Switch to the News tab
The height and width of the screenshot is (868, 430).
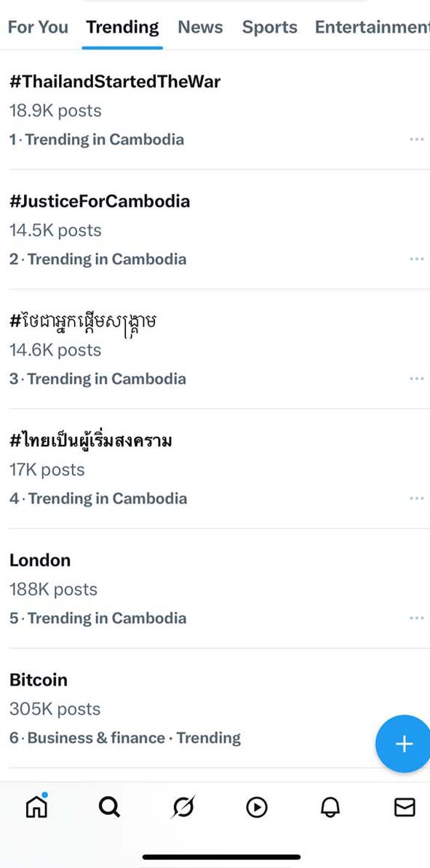tap(200, 27)
